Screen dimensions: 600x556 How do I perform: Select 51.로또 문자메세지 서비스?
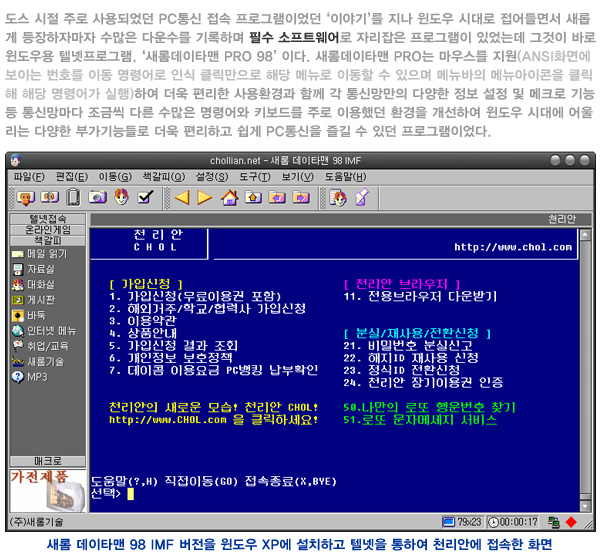420,420
